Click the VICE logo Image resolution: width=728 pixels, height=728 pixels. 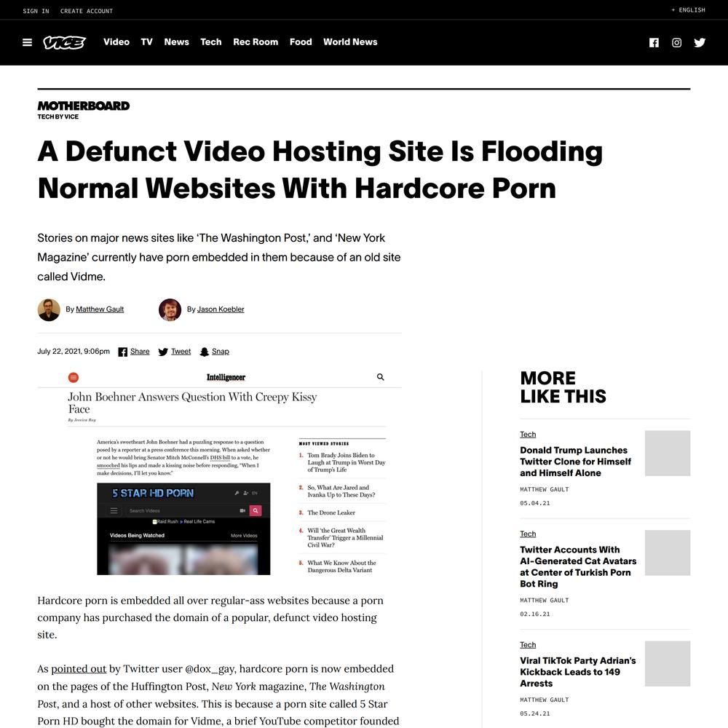[65, 42]
